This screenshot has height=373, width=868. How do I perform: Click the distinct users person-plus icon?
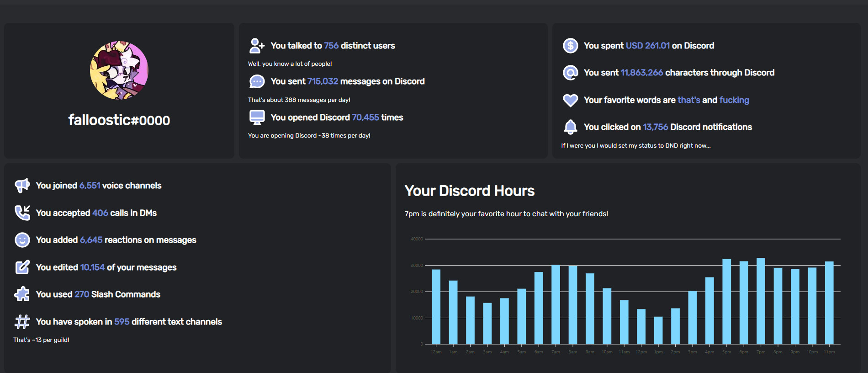click(x=257, y=46)
